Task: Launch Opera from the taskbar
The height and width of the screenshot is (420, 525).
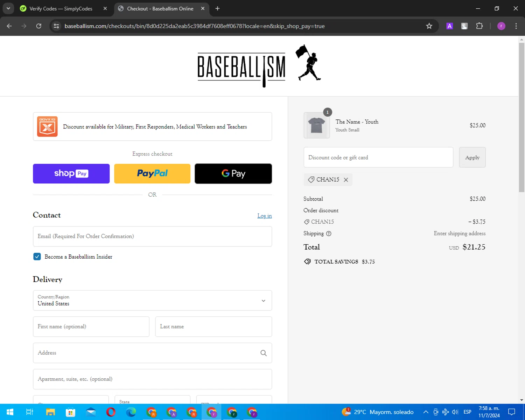Action: [x=111, y=412]
